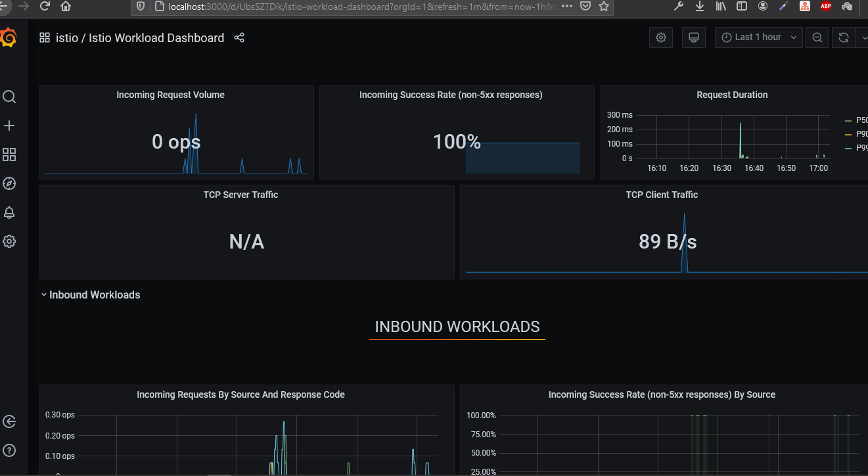Click the 0 ops value
This screenshot has width=868, height=476.
click(176, 142)
